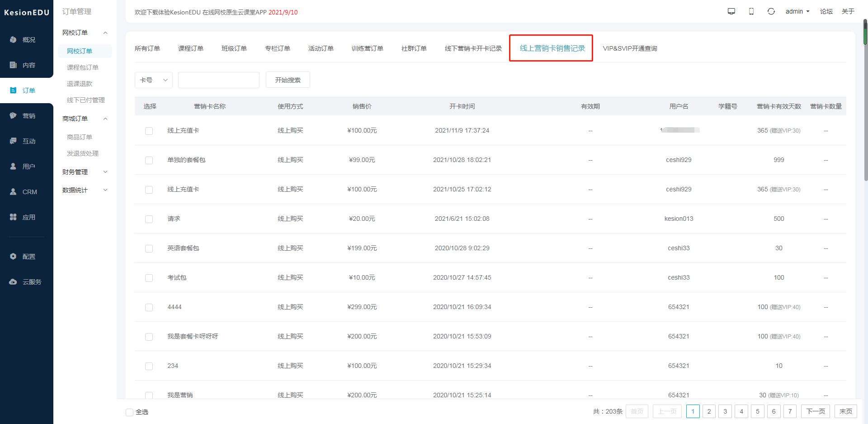Switch to the 训练营订单 tab

(x=368, y=48)
